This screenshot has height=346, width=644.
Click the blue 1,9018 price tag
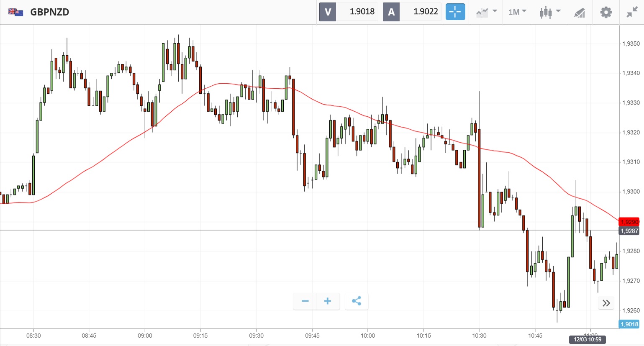click(629, 324)
